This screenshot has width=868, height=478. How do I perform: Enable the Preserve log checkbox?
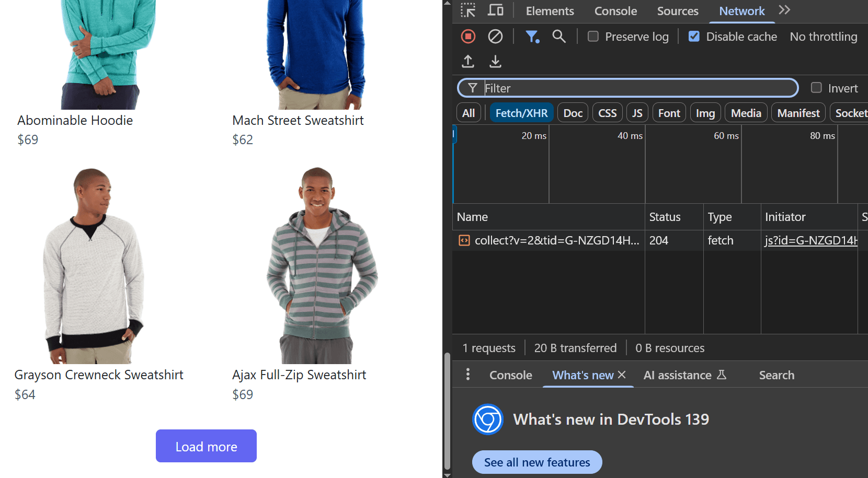coord(593,37)
